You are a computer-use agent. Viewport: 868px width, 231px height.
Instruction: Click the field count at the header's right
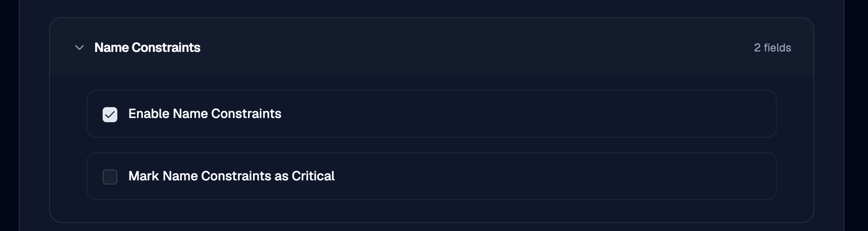772,48
